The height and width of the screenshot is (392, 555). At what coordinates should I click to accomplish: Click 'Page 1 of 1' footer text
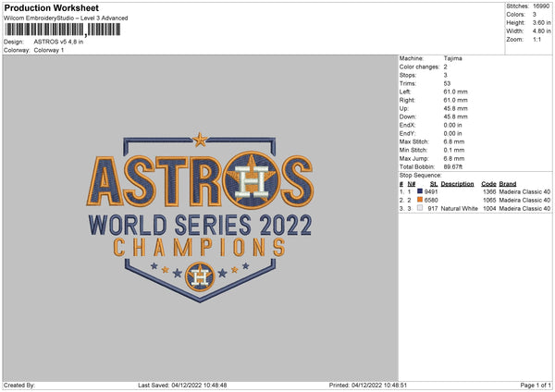tap(536, 386)
